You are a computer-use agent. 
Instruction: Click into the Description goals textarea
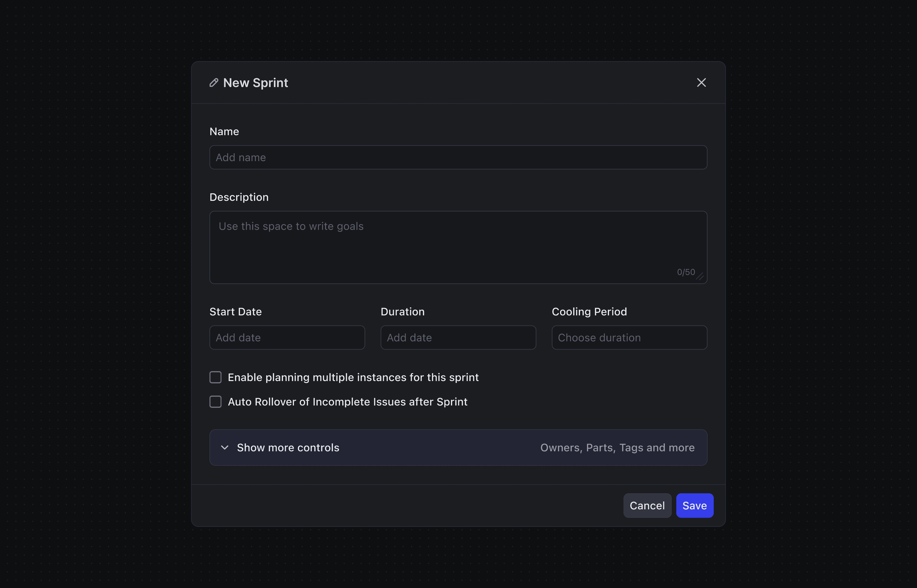click(x=458, y=244)
